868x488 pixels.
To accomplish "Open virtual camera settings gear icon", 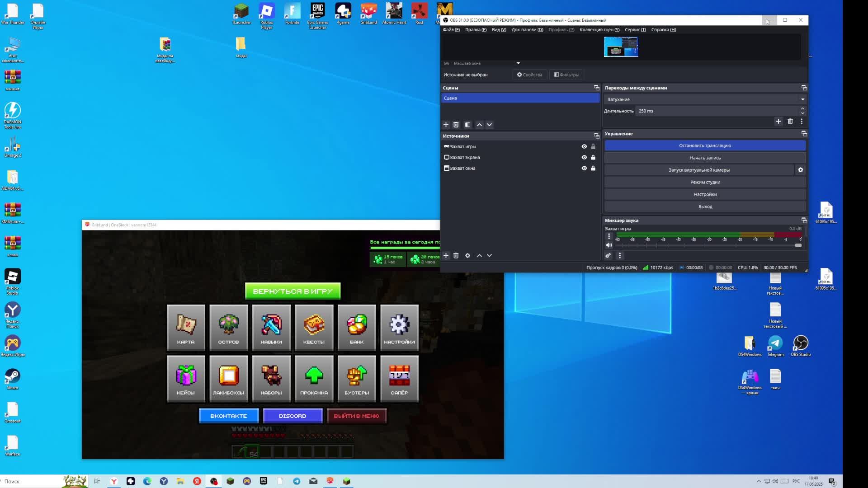I will (x=800, y=170).
